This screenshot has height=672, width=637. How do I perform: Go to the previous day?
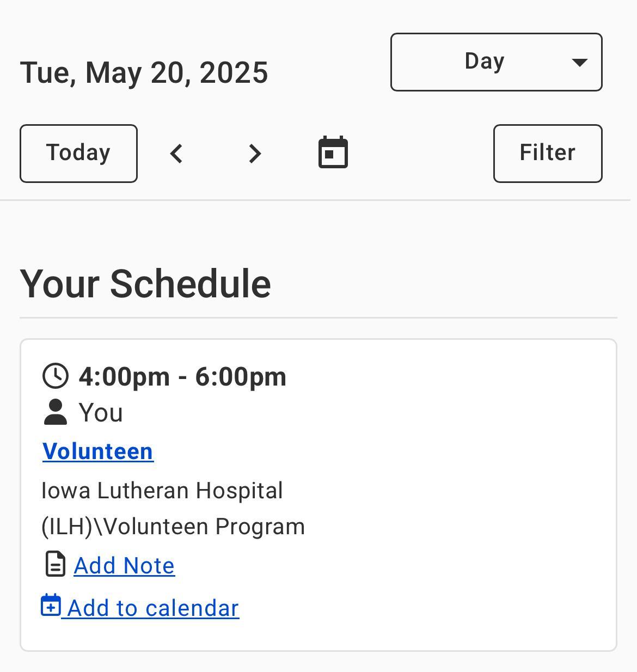(x=176, y=154)
